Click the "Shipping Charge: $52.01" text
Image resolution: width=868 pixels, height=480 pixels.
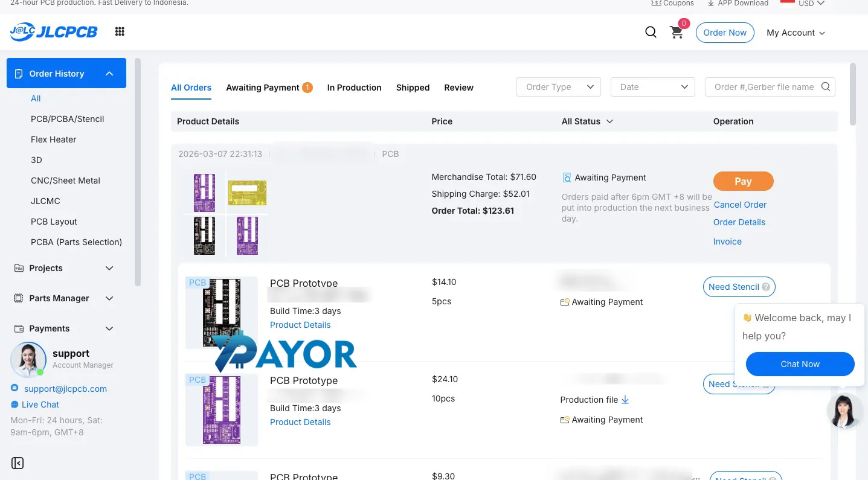click(x=481, y=194)
